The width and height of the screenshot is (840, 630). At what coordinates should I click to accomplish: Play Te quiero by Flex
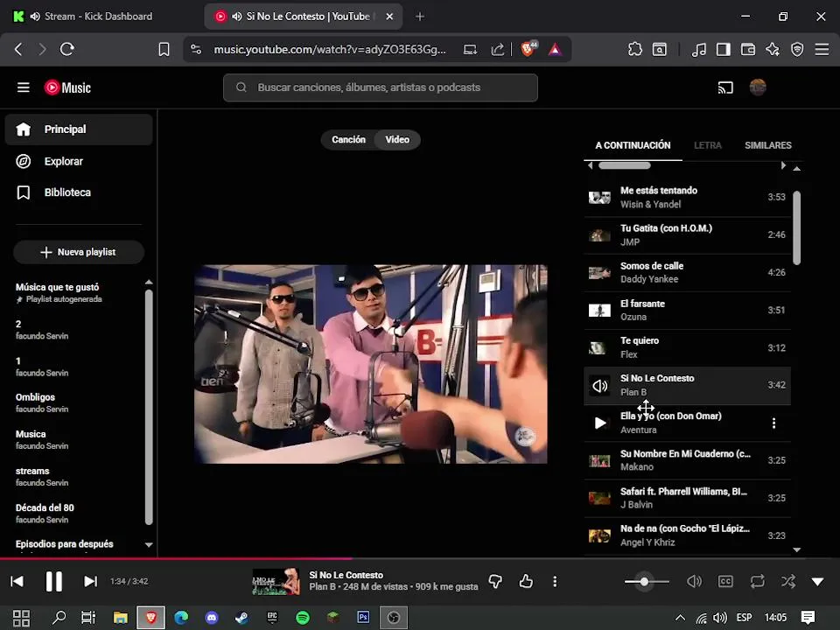point(688,347)
